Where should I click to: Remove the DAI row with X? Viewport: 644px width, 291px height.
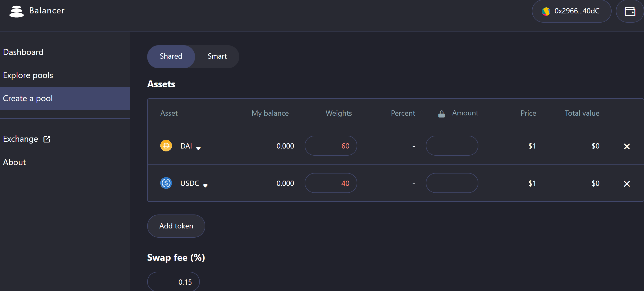(627, 146)
